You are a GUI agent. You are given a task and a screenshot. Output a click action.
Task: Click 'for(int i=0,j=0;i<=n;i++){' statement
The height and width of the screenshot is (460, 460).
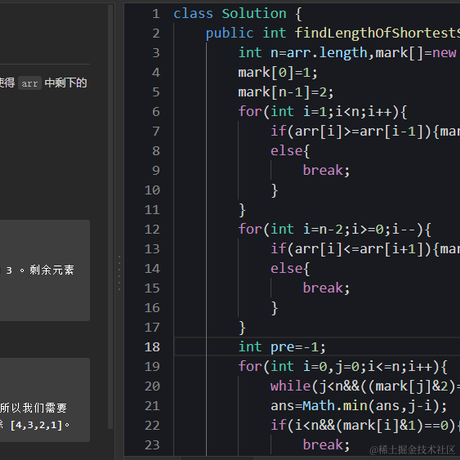point(343,367)
